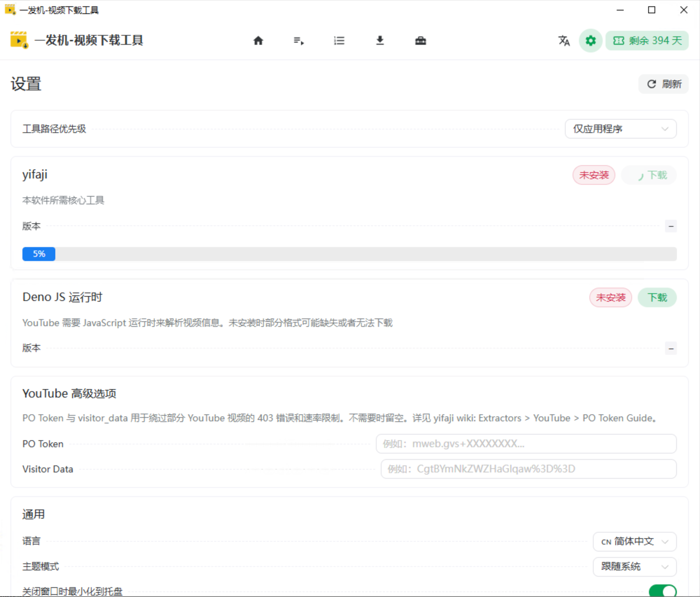Open the toolbox icon in navbar
The image size is (700, 597).
(x=420, y=41)
